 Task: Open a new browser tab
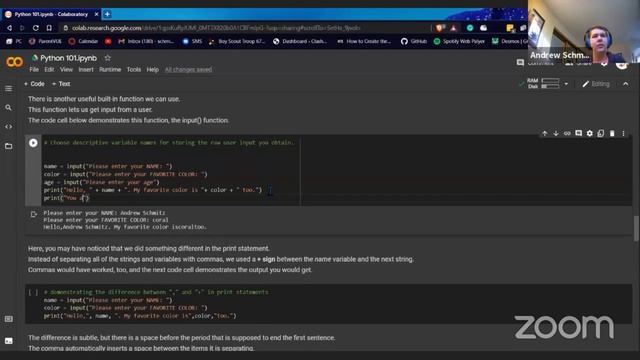point(107,14)
